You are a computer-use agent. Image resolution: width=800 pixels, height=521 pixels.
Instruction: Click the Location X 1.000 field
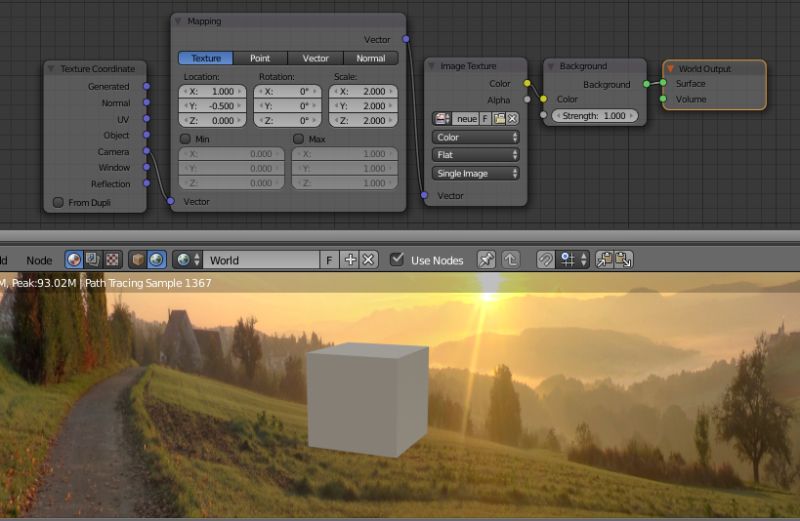point(212,91)
